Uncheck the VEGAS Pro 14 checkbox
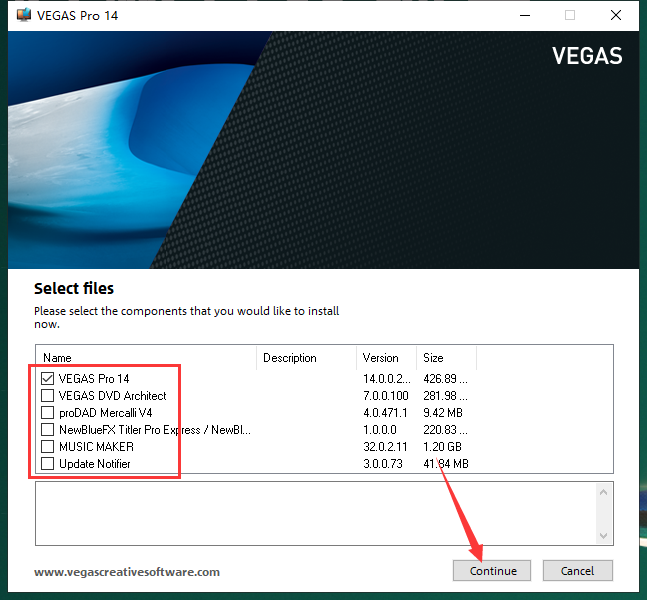Image resolution: width=647 pixels, height=600 pixels. coord(47,378)
